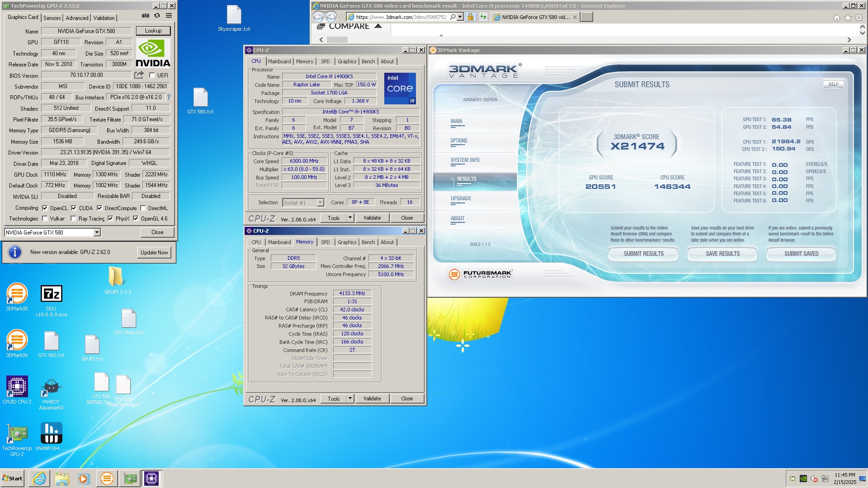Open Windows Media Player taskbar icon
The image size is (868, 488).
pos(84,478)
